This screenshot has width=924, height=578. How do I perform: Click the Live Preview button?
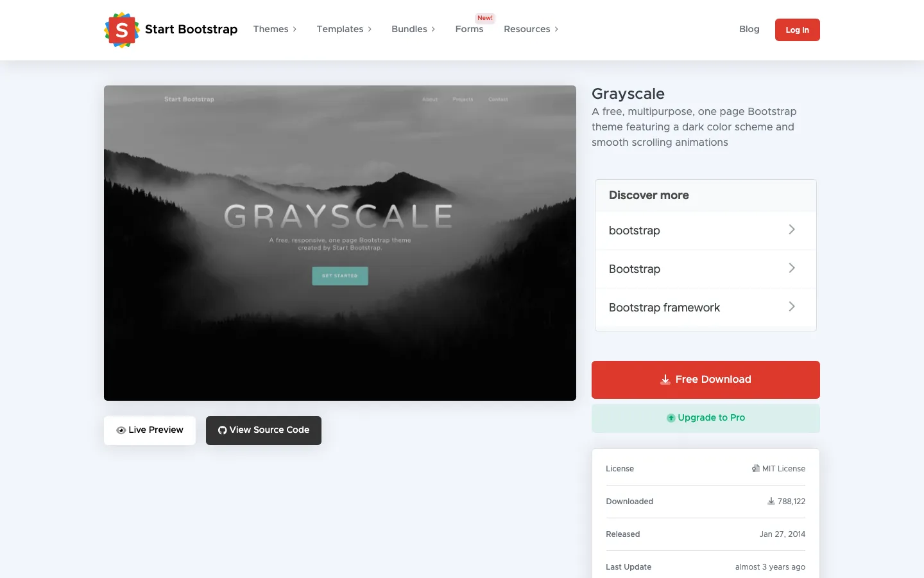[150, 430]
